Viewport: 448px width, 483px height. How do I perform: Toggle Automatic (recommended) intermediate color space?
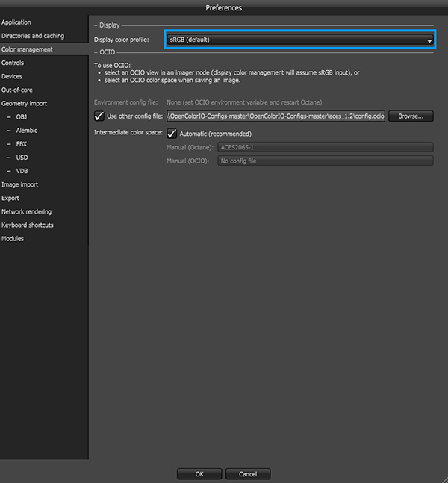(x=172, y=134)
